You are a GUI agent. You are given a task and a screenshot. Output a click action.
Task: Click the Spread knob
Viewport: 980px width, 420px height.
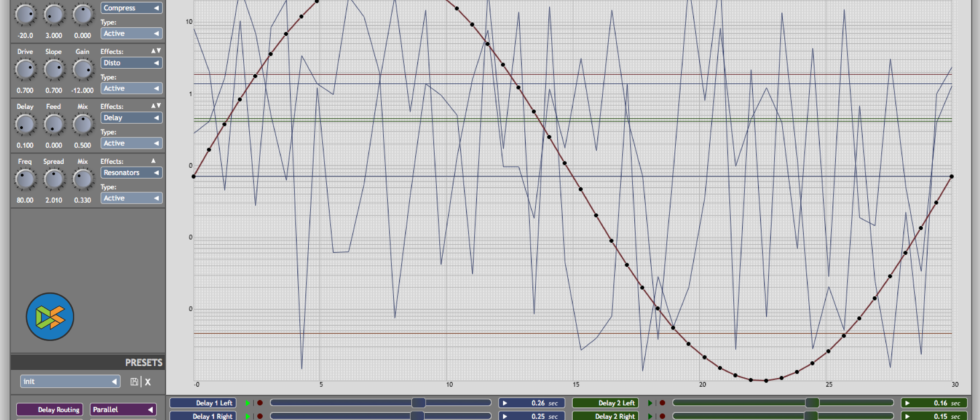(54, 179)
